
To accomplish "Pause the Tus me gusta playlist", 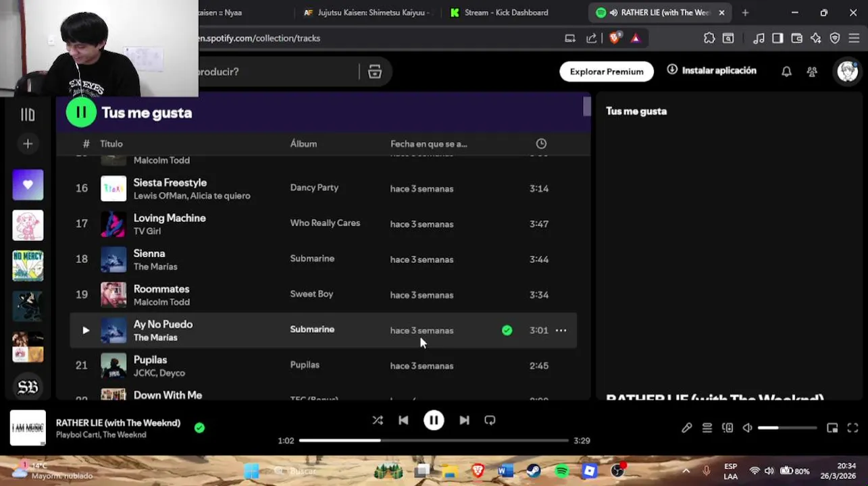I will (81, 112).
